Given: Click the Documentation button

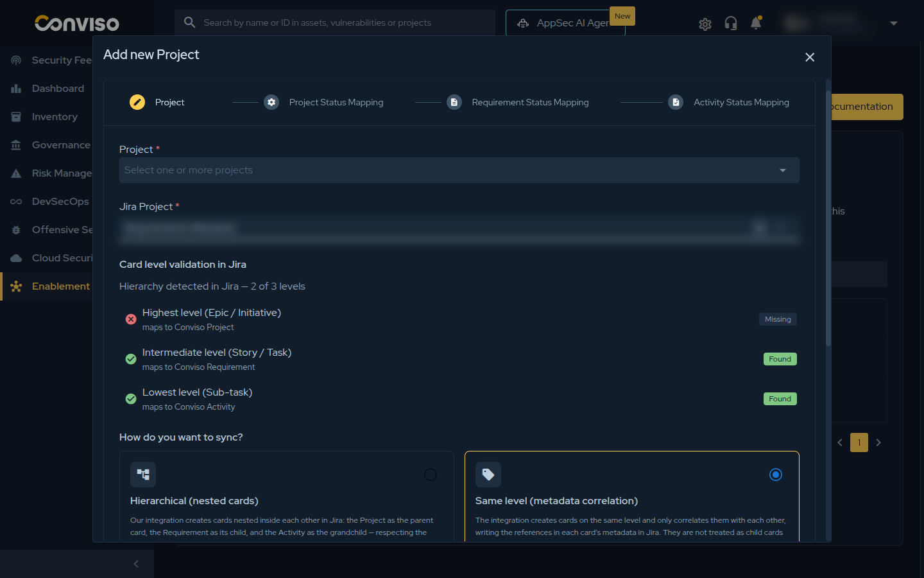Looking at the screenshot, I should click(867, 107).
